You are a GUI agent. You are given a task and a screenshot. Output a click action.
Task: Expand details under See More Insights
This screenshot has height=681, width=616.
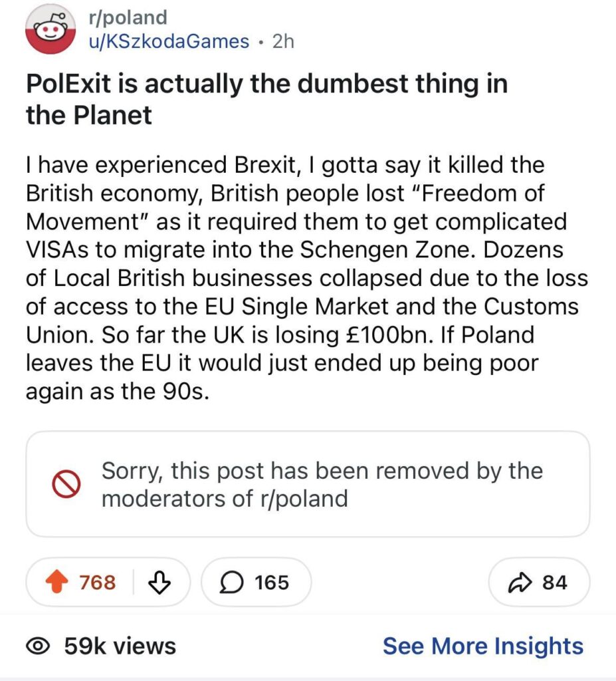pos(483,646)
